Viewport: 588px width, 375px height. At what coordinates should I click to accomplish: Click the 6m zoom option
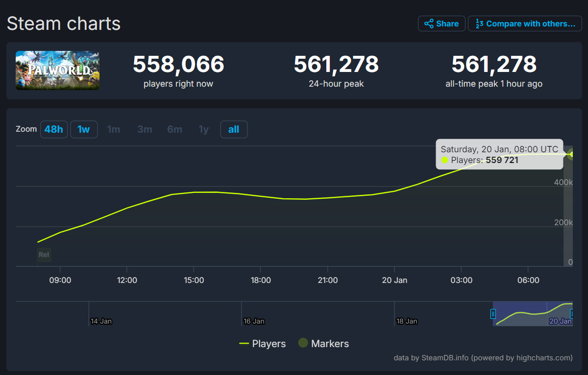[174, 129]
